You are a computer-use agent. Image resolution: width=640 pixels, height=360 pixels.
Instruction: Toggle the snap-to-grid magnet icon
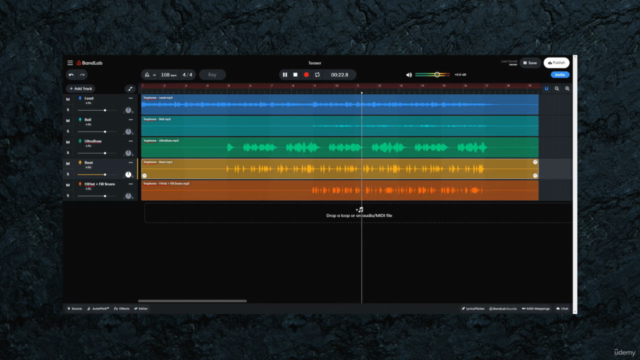[546, 89]
